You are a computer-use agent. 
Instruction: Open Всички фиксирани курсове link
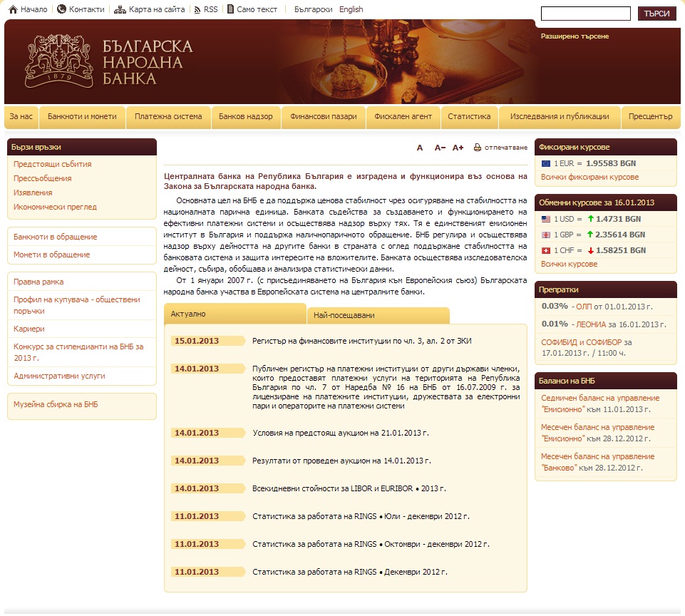pyautogui.click(x=589, y=177)
